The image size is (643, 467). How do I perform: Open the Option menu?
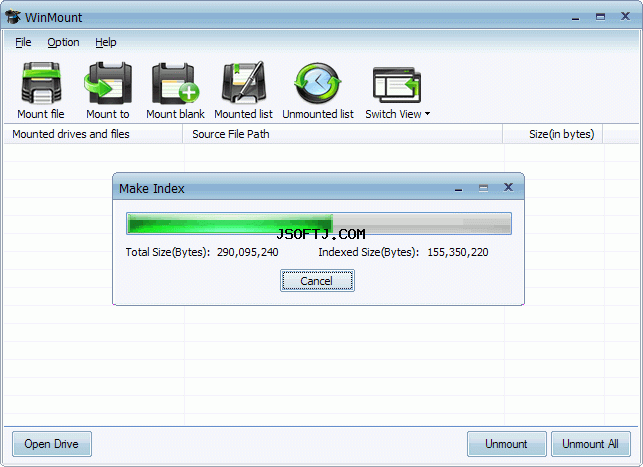tap(63, 42)
